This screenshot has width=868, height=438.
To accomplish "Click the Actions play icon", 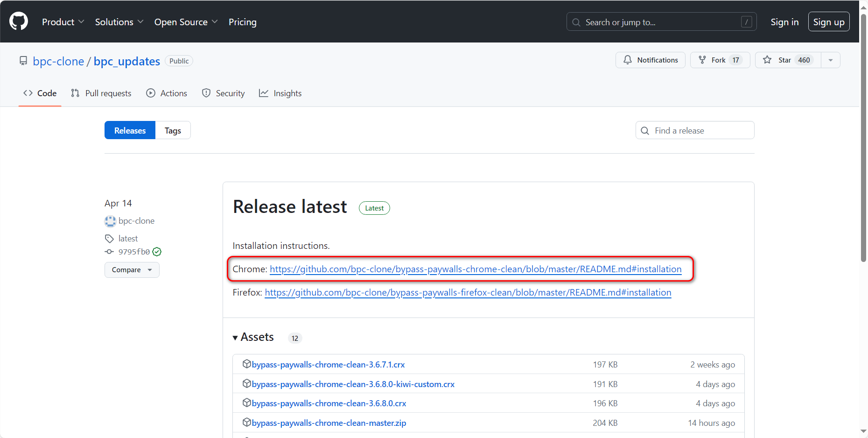I will tap(151, 93).
